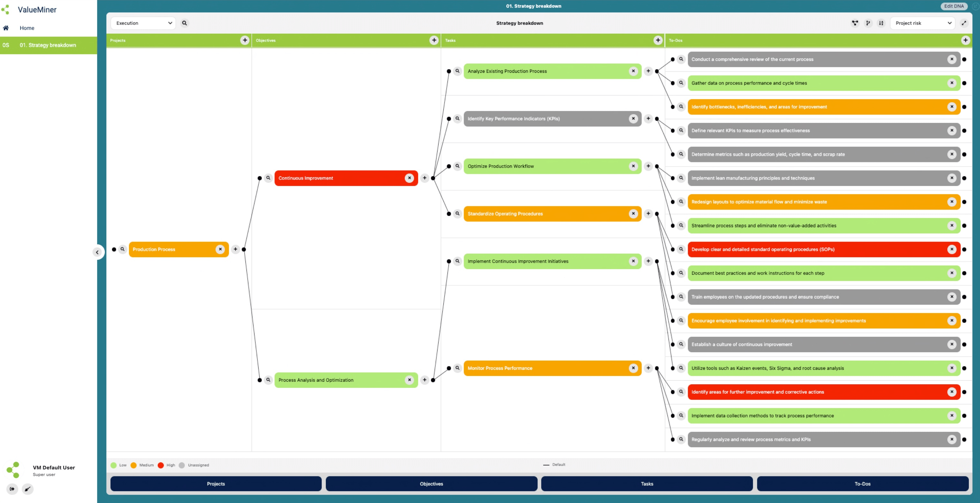Viewport: 980px width, 503px height.
Task: Click the filter icon in the top right toolbar
Action: pyautogui.click(x=856, y=22)
